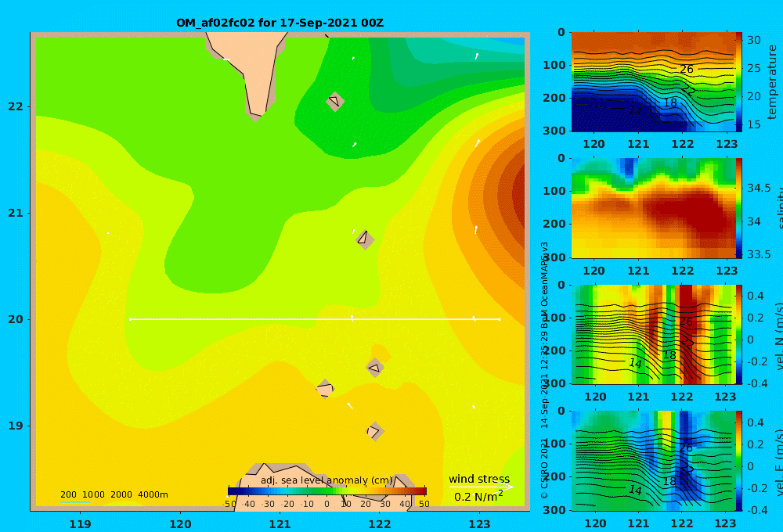The image size is (783, 532).
Task: Click the 'adj. sea level anomaly (cm)' label
Action: coord(327,480)
